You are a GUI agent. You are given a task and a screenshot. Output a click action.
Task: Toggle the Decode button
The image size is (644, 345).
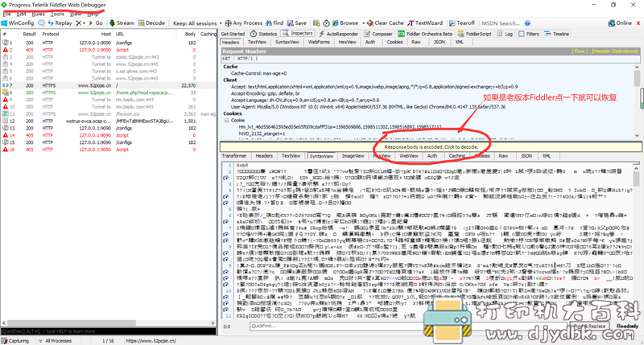[151, 23]
